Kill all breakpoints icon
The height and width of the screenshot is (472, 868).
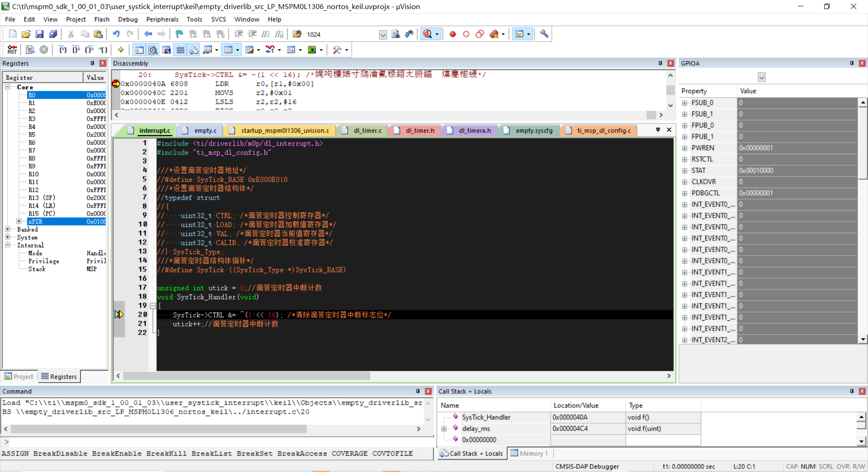pos(494,34)
